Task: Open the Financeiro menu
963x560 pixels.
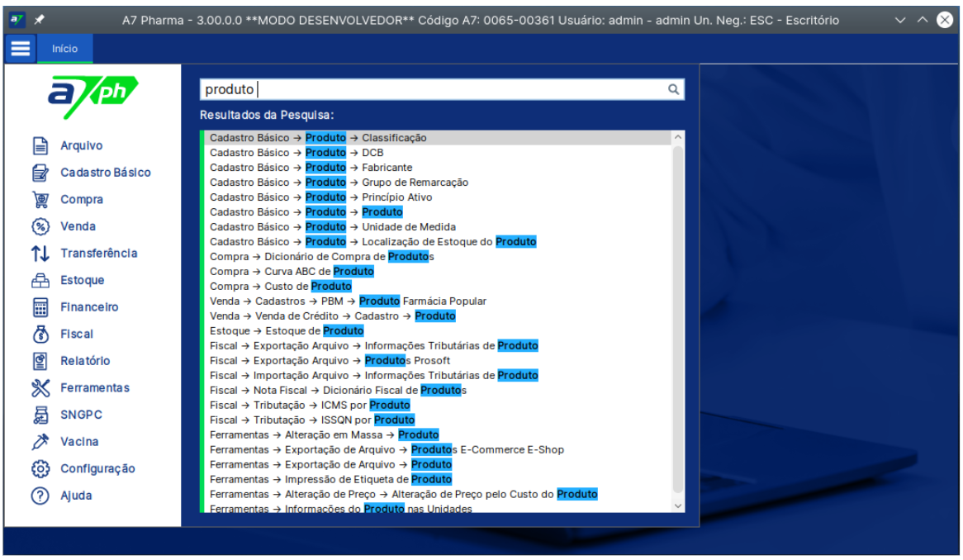Action: pos(89,307)
